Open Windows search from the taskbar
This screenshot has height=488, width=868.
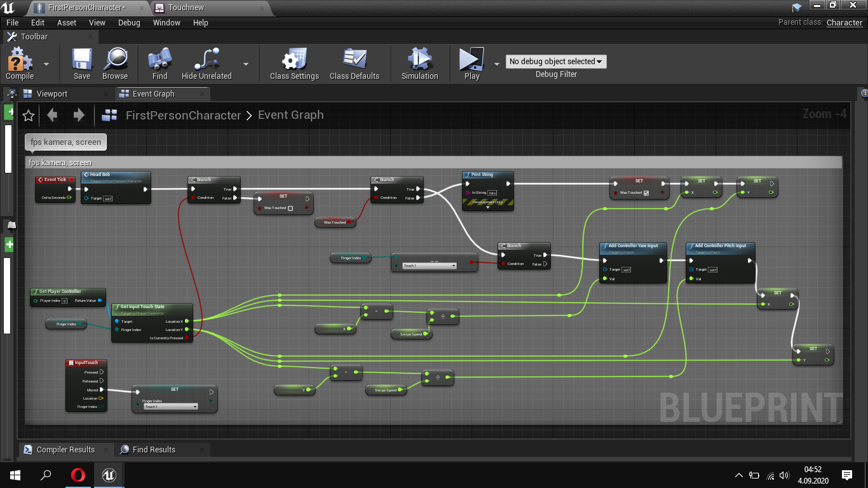46,475
